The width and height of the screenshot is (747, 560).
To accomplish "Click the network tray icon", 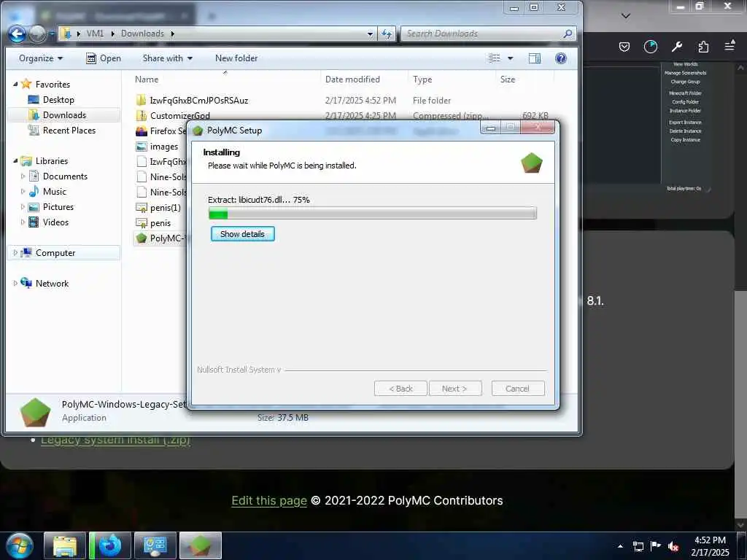I will (x=638, y=546).
